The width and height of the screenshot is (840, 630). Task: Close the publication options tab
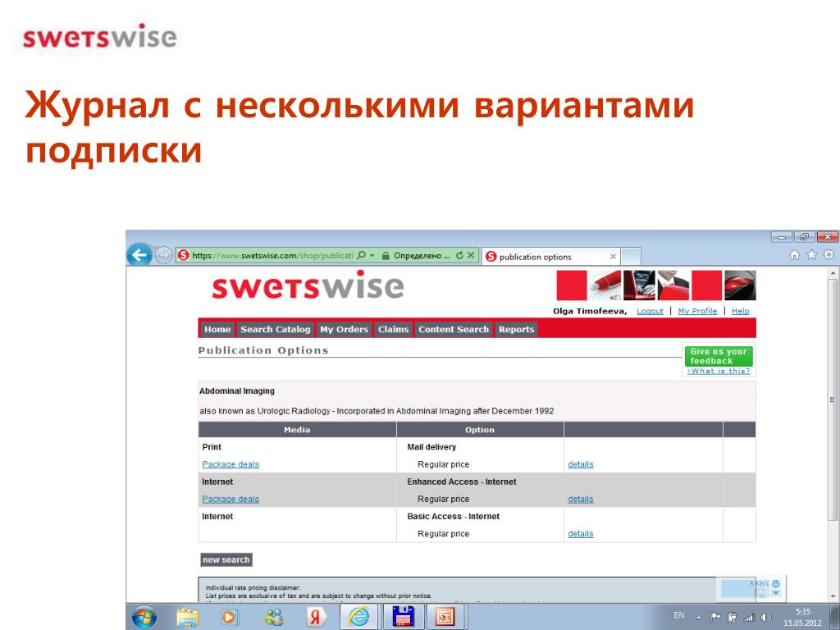pyautogui.click(x=613, y=257)
